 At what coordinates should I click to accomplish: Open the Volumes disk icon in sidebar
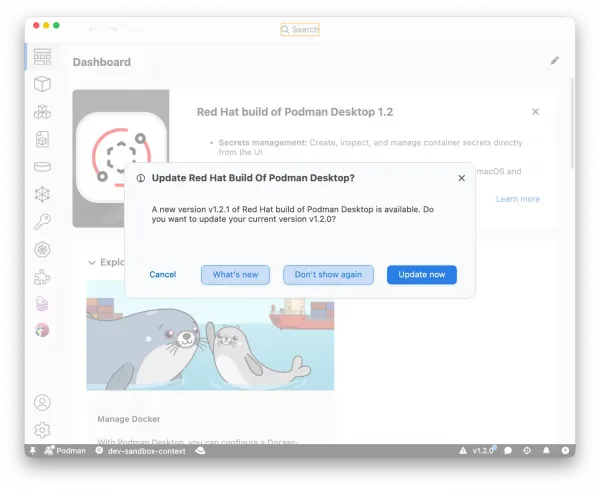(42, 167)
